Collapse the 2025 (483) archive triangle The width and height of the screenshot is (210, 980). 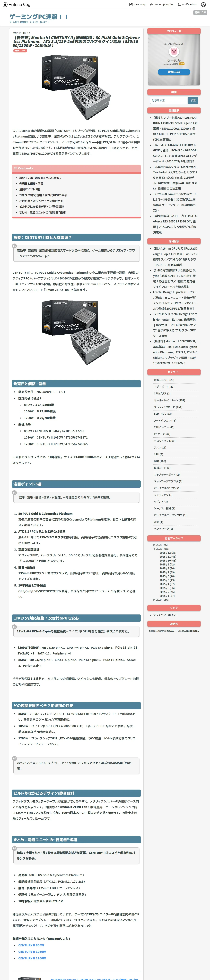[154, 549]
